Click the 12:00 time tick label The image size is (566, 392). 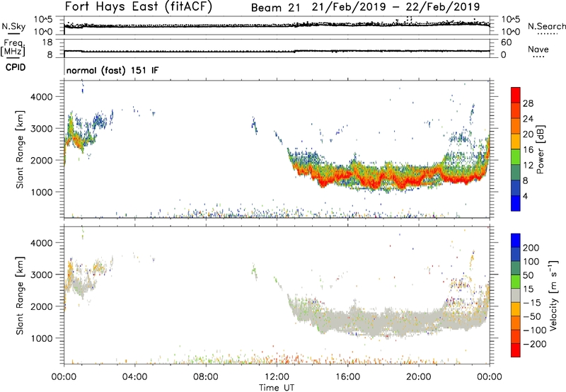click(277, 377)
